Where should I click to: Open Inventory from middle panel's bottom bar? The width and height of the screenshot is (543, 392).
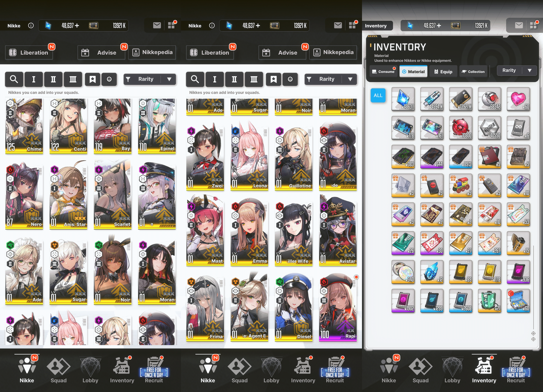[303, 370]
